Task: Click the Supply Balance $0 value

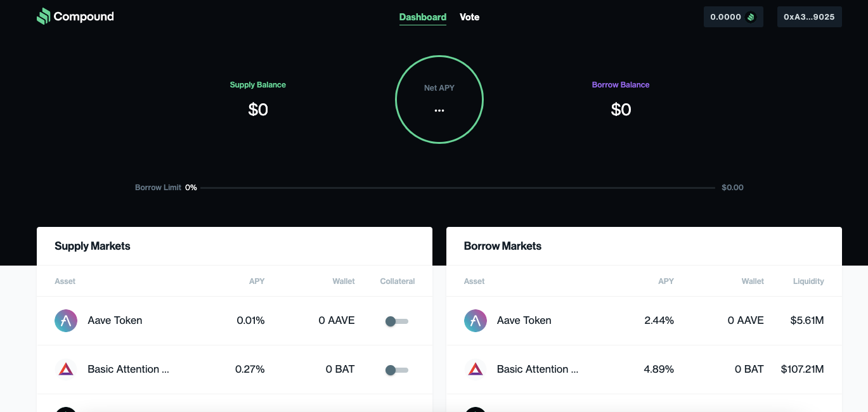Action: 258,110
